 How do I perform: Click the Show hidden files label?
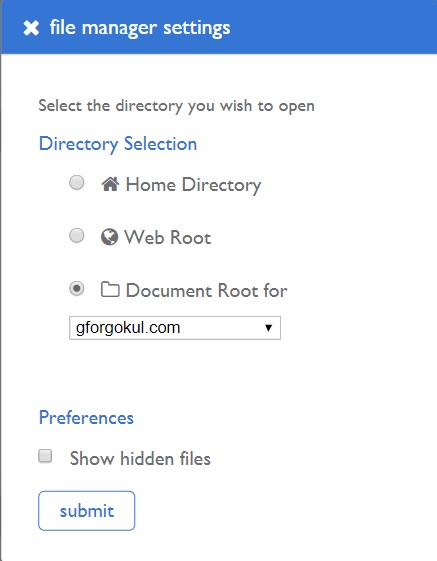[140, 458]
